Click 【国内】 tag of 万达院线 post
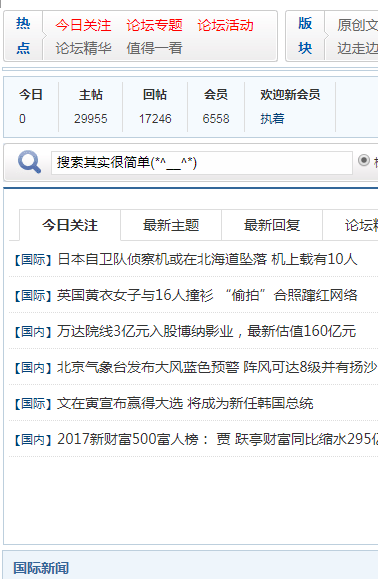Image resolution: width=378 pixels, height=579 pixels. pyautogui.click(x=33, y=332)
